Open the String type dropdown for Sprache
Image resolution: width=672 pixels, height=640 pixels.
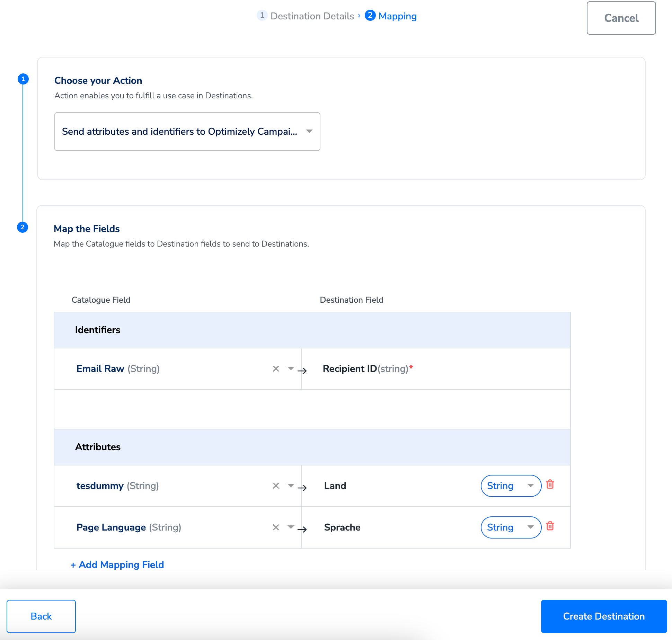511,527
